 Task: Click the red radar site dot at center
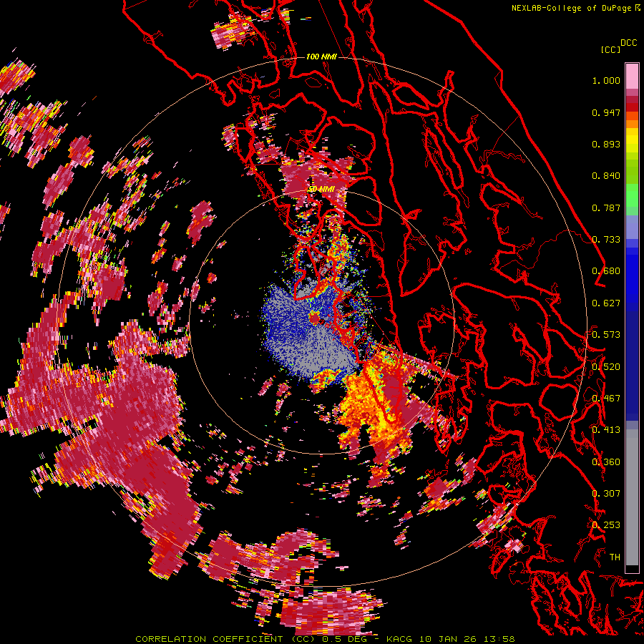pyautogui.click(x=314, y=318)
